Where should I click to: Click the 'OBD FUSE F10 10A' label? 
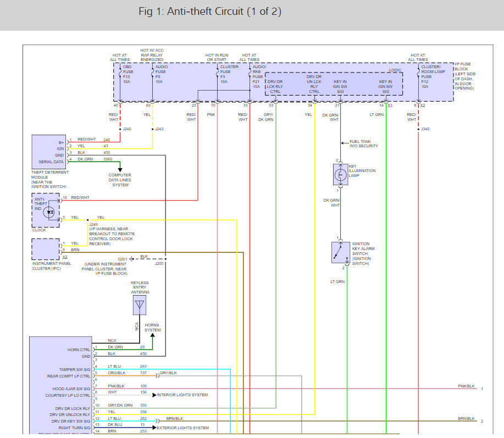click(x=128, y=74)
